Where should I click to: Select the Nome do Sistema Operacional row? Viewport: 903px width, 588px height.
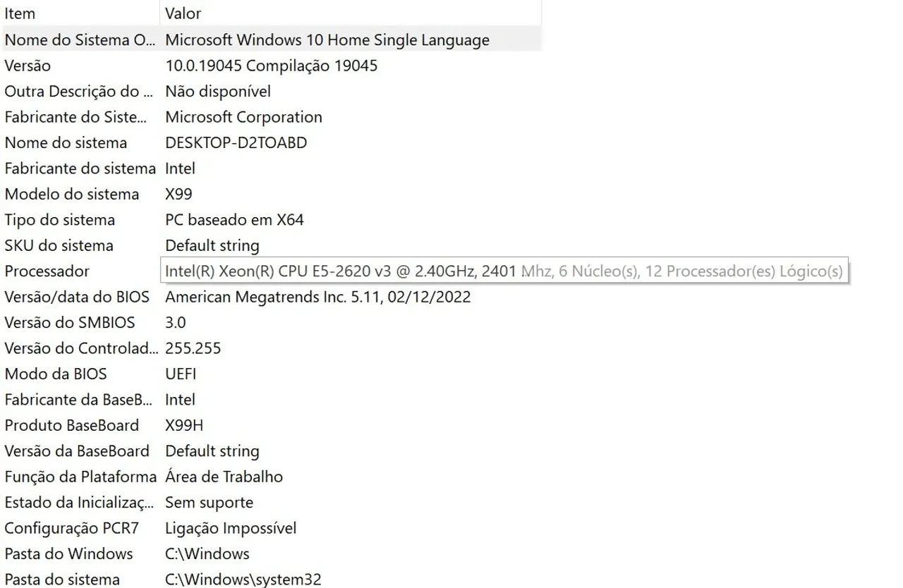tap(271, 39)
